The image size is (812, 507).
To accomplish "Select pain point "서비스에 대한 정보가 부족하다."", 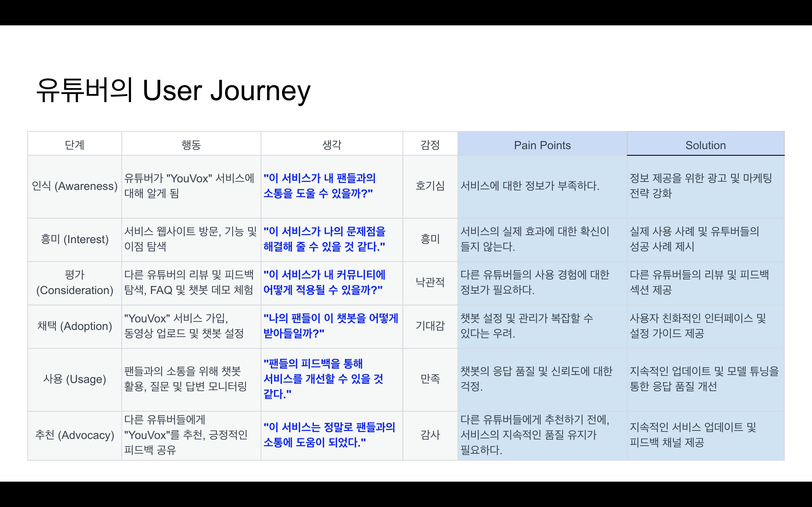I will tap(530, 186).
